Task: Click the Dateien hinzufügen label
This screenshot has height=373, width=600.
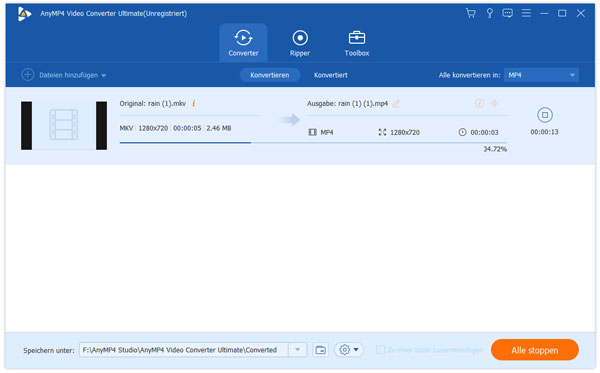Action: click(x=68, y=75)
